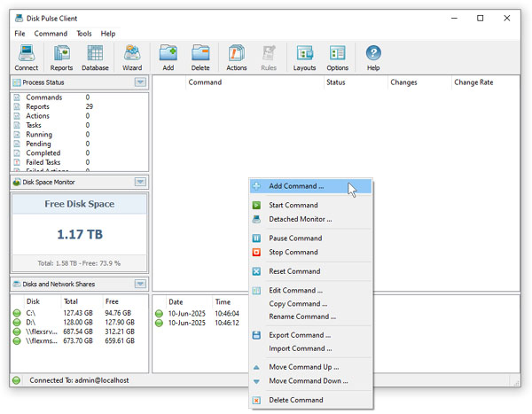The height and width of the screenshot is (414, 532).
Task: Click the Delete toolbar icon
Action: pyautogui.click(x=200, y=58)
